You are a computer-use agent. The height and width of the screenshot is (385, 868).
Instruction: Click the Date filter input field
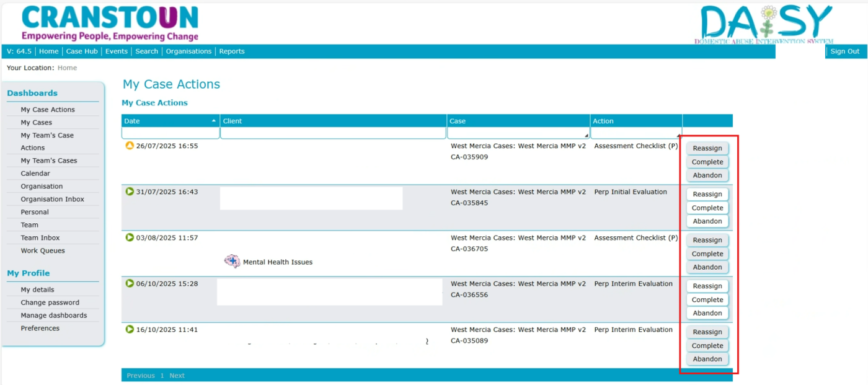click(x=170, y=133)
